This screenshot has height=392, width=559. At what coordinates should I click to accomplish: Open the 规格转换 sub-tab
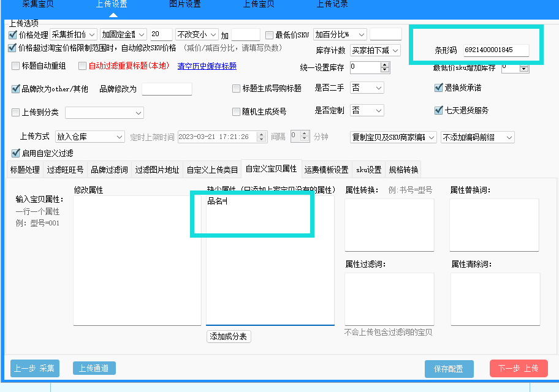pos(403,170)
